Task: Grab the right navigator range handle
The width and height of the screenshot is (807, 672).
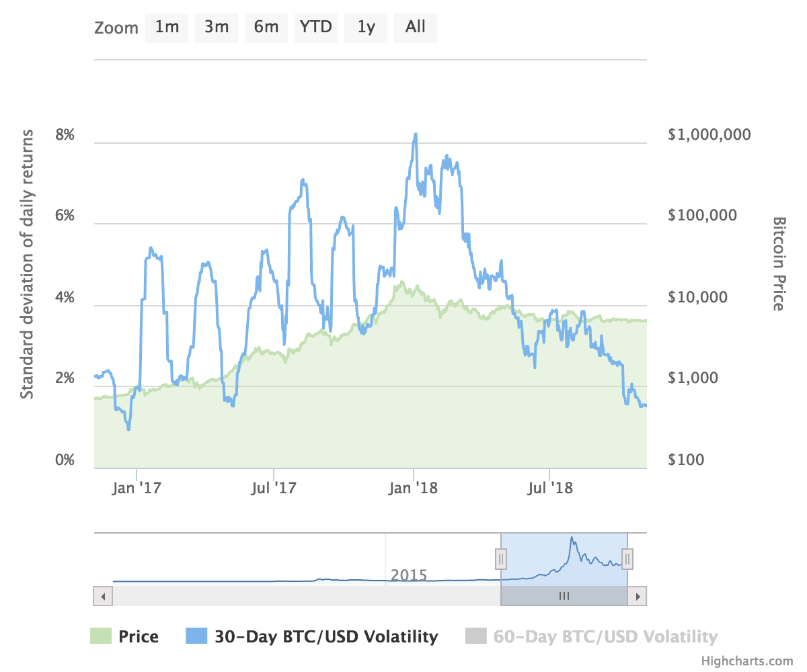Action: pyautogui.click(x=627, y=558)
